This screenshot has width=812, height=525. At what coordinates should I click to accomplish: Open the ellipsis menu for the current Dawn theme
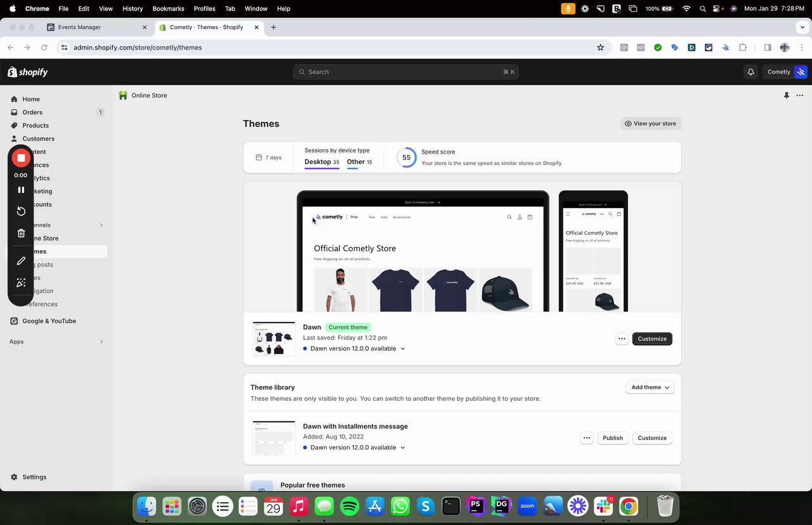(x=622, y=339)
